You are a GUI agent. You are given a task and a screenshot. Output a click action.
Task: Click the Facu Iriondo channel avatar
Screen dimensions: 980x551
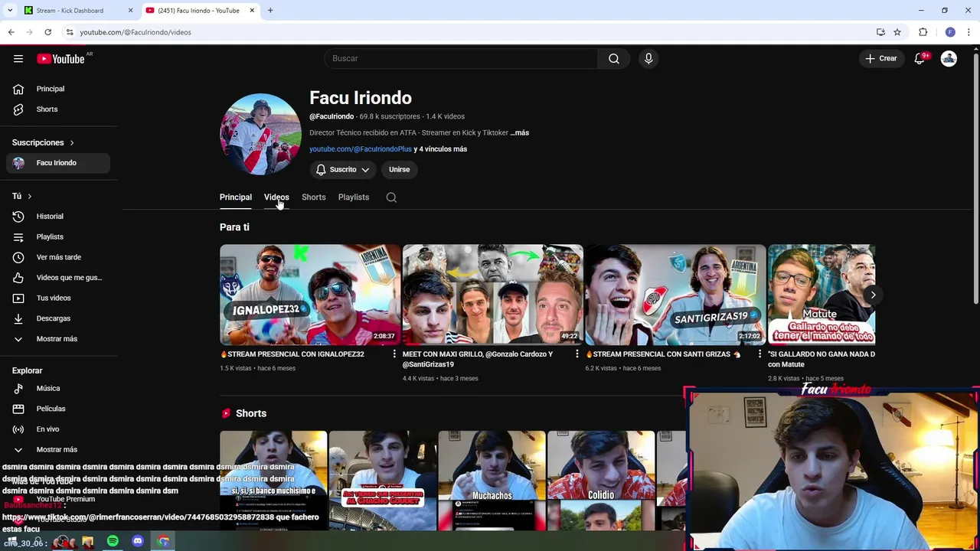[x=260, y=135]
